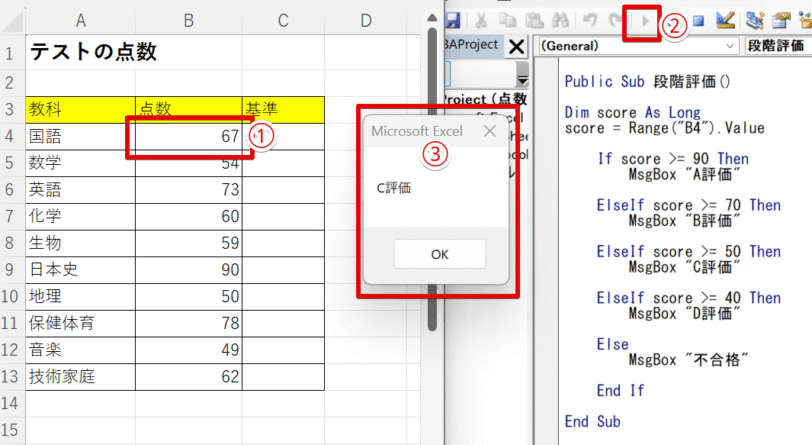The image size is (812, 445).
Task: Stop execution with the Reset square icon
Action: 700,20
